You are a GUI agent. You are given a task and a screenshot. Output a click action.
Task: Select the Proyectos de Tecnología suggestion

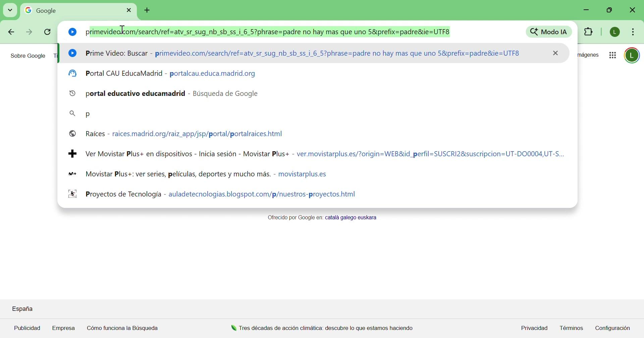coord(314,194)
